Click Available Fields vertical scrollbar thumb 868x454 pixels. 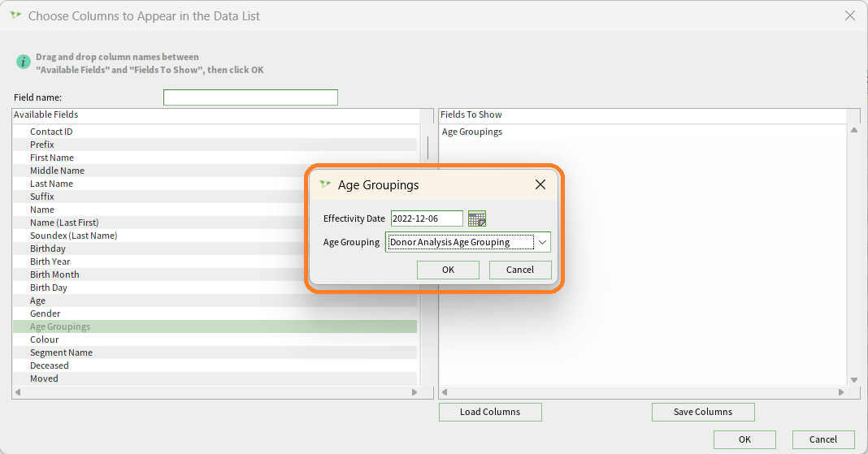(x=428, y=148)
